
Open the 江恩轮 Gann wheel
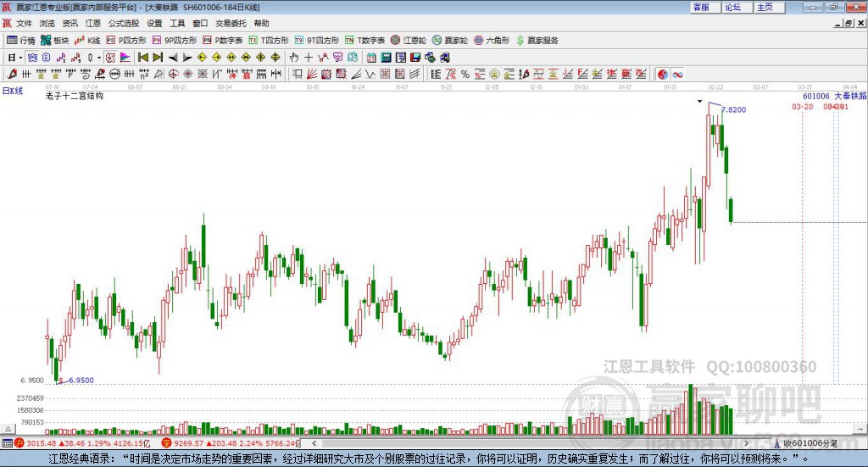(409, 41)
